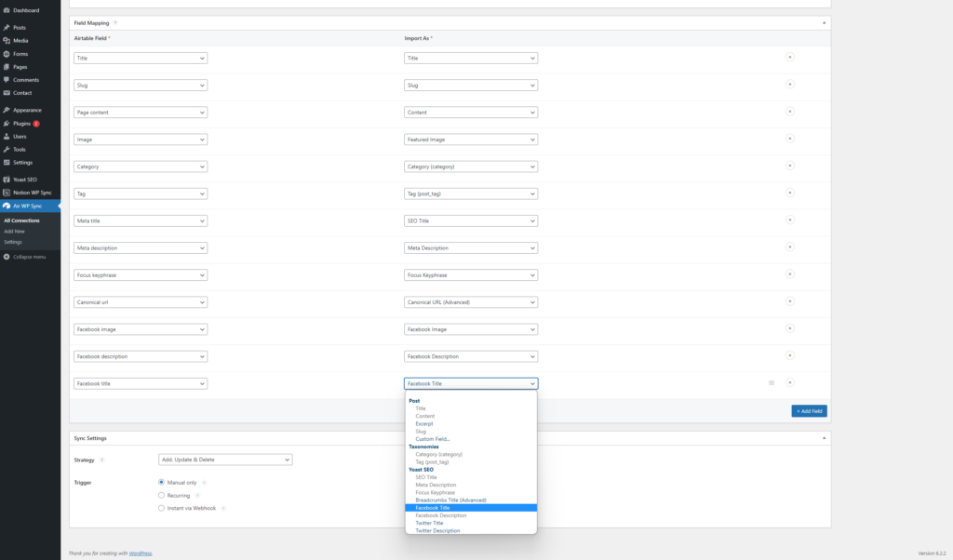Open the Page content Airtable field dropdown
953x560 pixels.
(141, 113)
